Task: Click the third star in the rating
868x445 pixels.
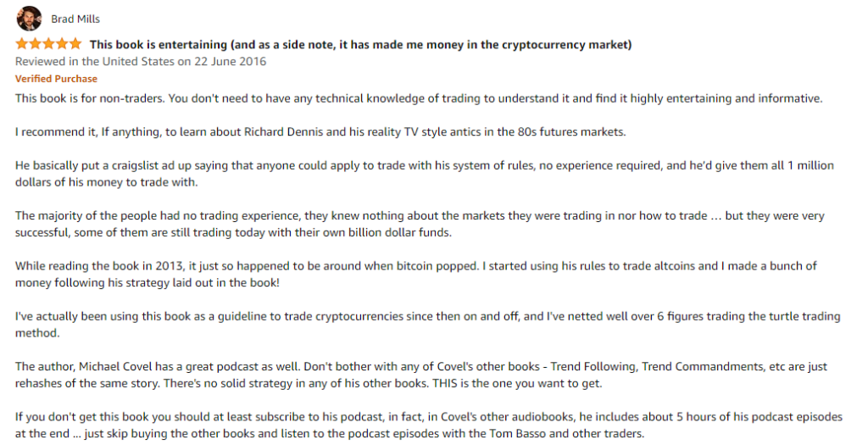Action: (x=48, y=44)
